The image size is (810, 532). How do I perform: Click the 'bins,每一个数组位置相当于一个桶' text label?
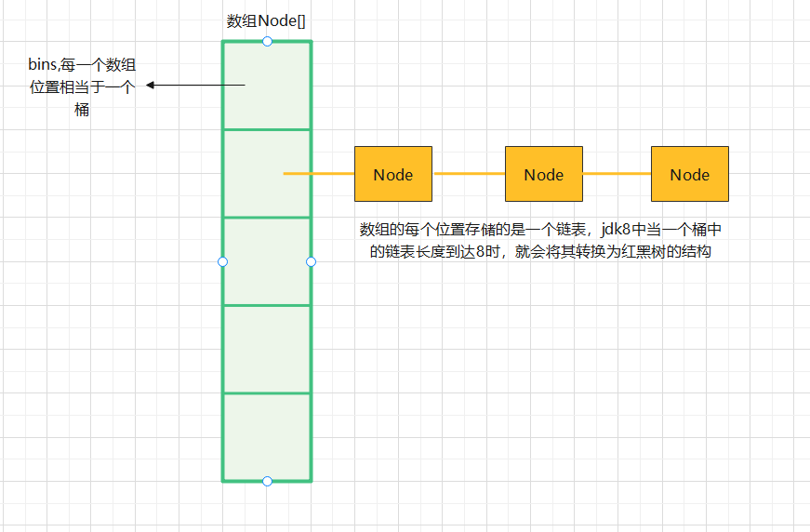[x=82, y=86]
